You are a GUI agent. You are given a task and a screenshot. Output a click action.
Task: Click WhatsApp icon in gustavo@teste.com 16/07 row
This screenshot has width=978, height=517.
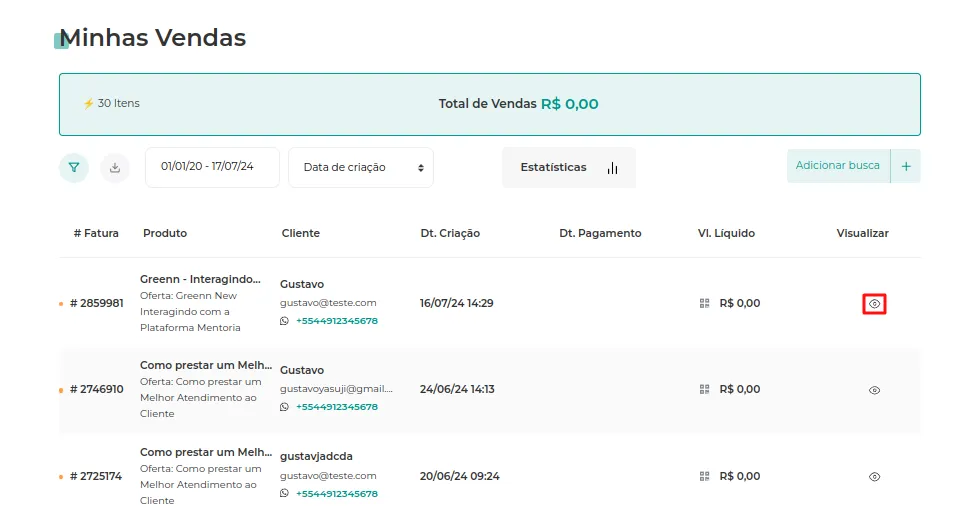284,321
